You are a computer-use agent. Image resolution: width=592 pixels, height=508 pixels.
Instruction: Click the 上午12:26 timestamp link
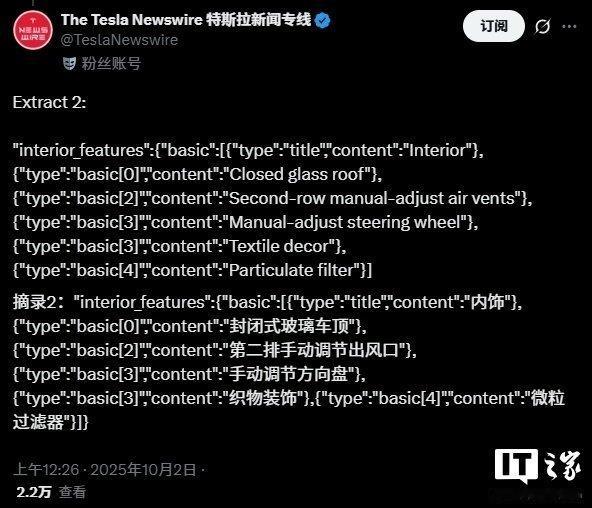[46, 470]
